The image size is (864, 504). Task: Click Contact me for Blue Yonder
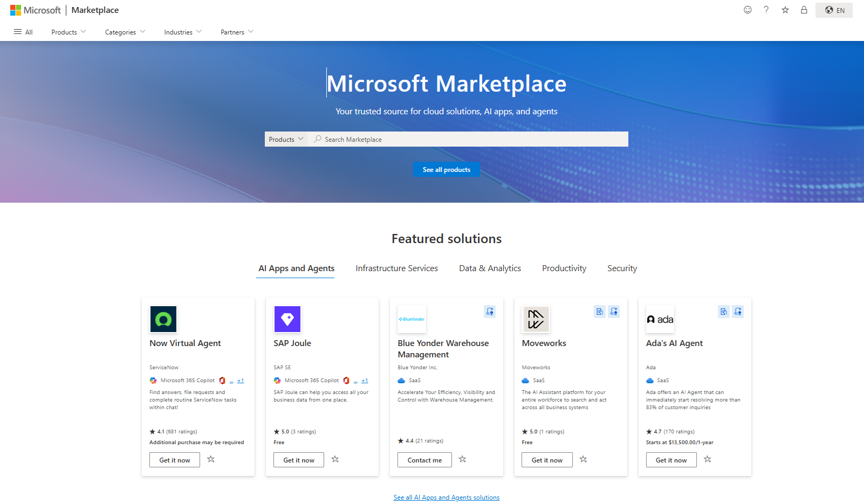[424, 460]
